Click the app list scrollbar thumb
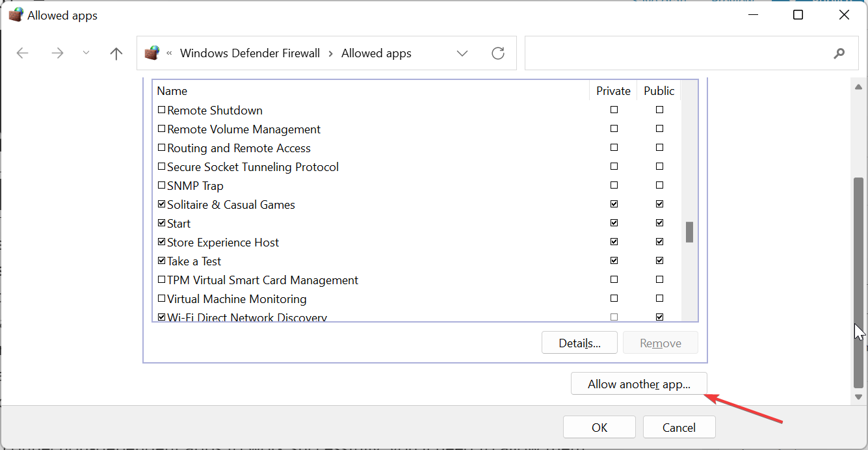The width and height of the screenshot is (868, 450). coord(690,232)
